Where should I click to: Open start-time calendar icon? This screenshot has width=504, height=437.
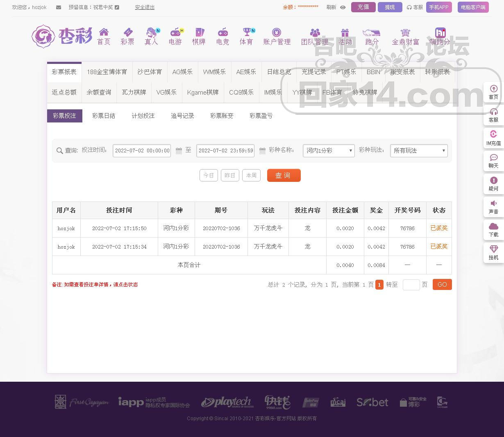(179, 151)
